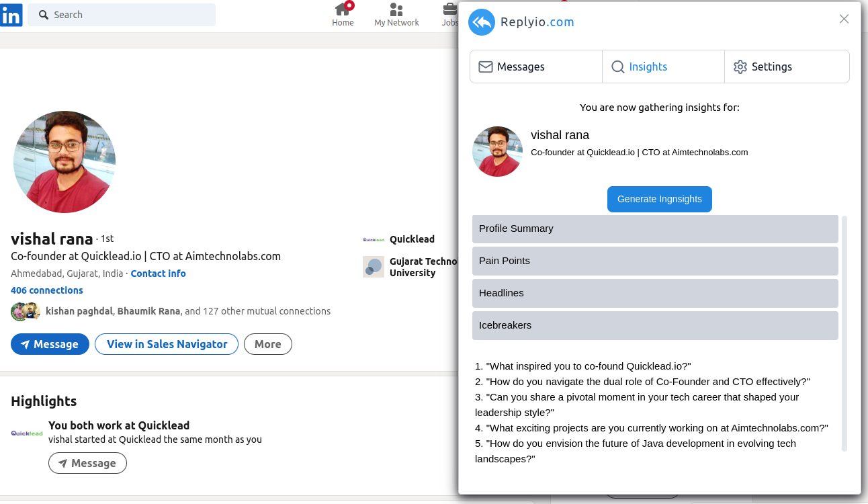Click the gear icon in Settings tab

[740, 67]
